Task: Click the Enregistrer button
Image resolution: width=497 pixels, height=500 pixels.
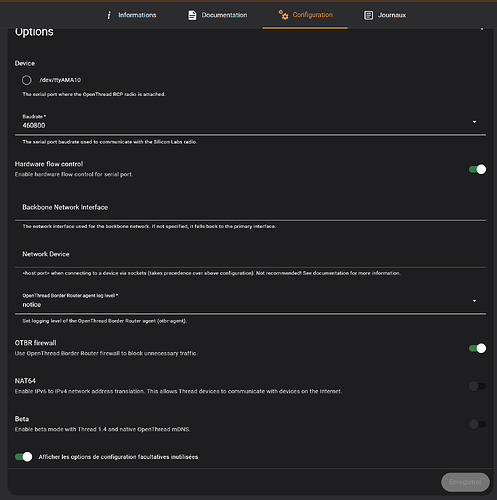Action: coord(465,482)
